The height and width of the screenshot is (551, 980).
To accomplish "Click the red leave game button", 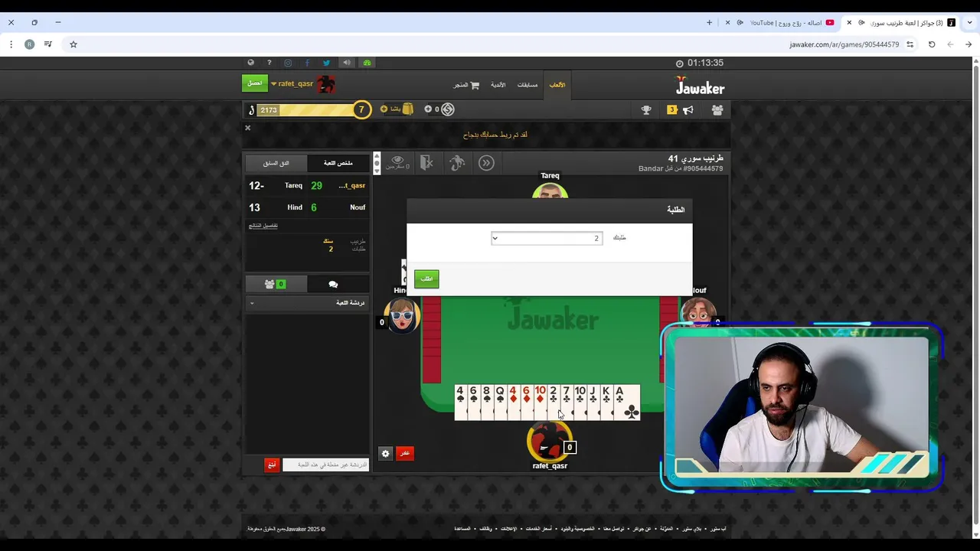I will coord(404,453).
